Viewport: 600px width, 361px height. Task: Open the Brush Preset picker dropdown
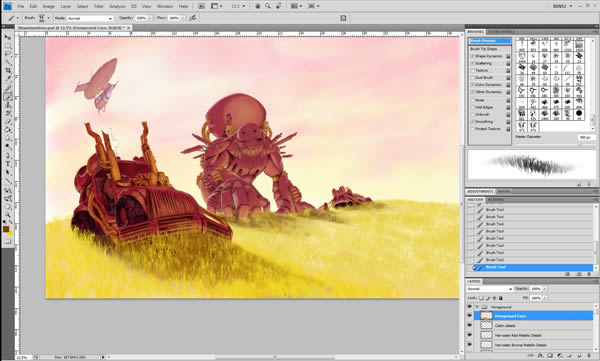(48, 18)
